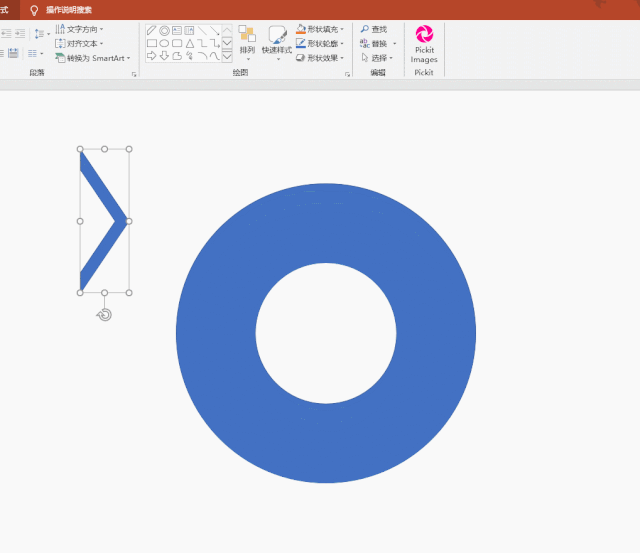This screenshot has height=553, width=640.
Task: Open 快速样式 quick styles
Action: pyautogui.click(x=277, y=42)
